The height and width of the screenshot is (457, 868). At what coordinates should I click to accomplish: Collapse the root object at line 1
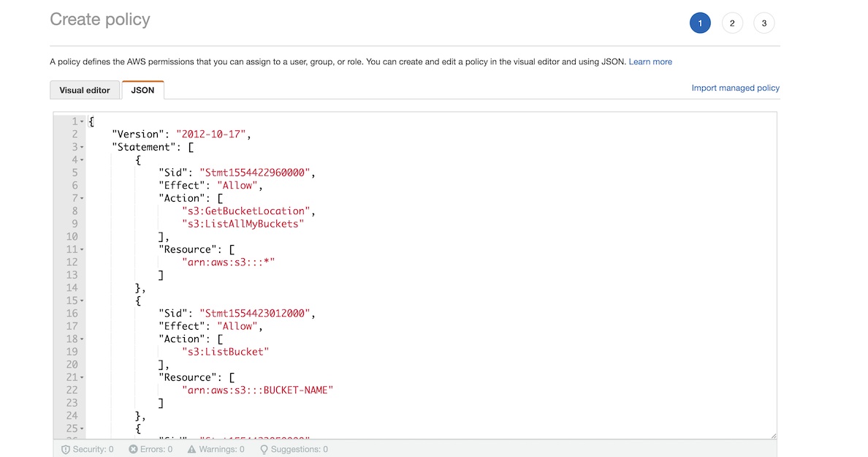82,121
